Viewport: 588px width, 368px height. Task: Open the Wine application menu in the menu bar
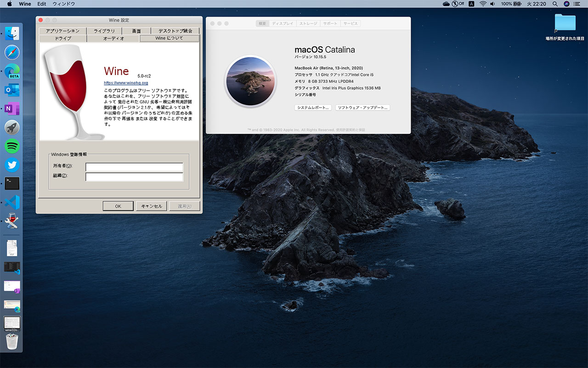point(25,4)
